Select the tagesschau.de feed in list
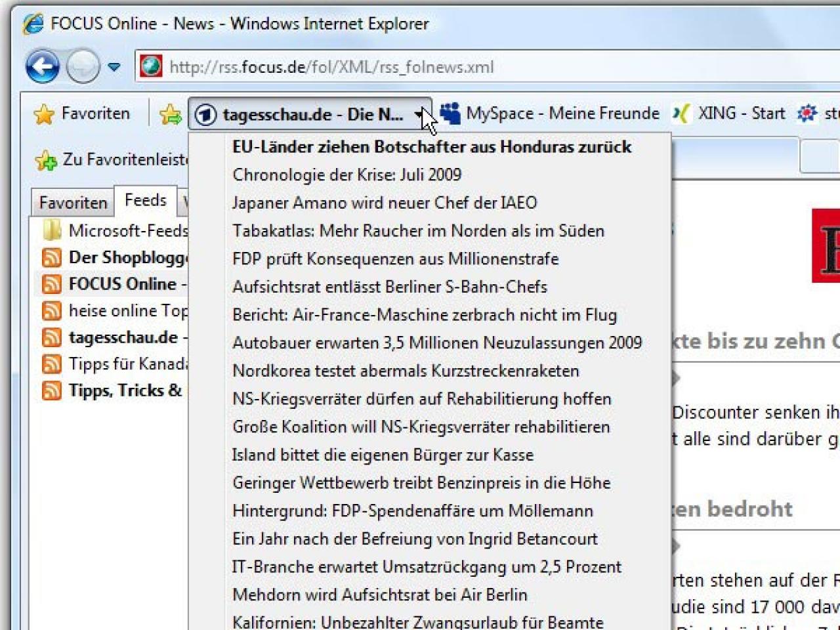The image size is (840, 630). coord(114,337)
